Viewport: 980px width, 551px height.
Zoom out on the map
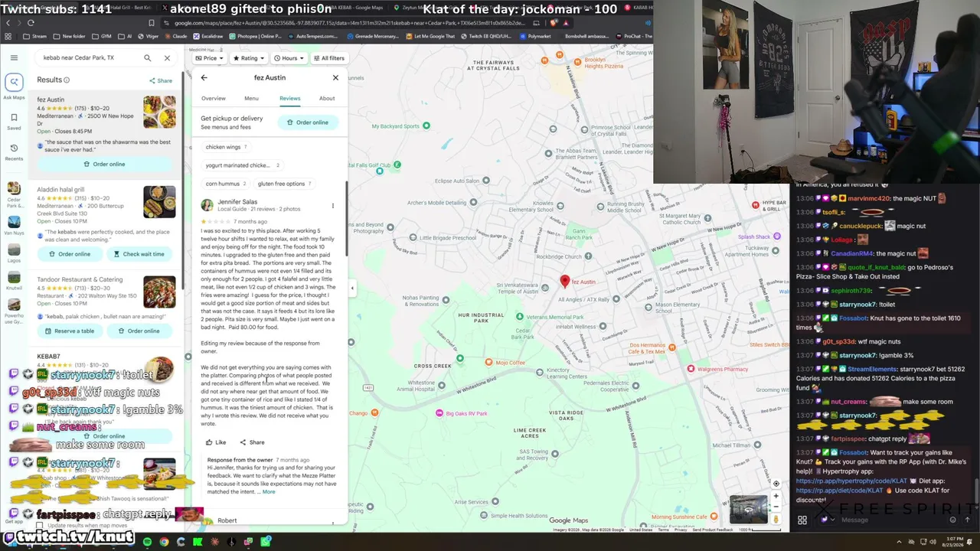pyautogui.click(x=776, y=506)
